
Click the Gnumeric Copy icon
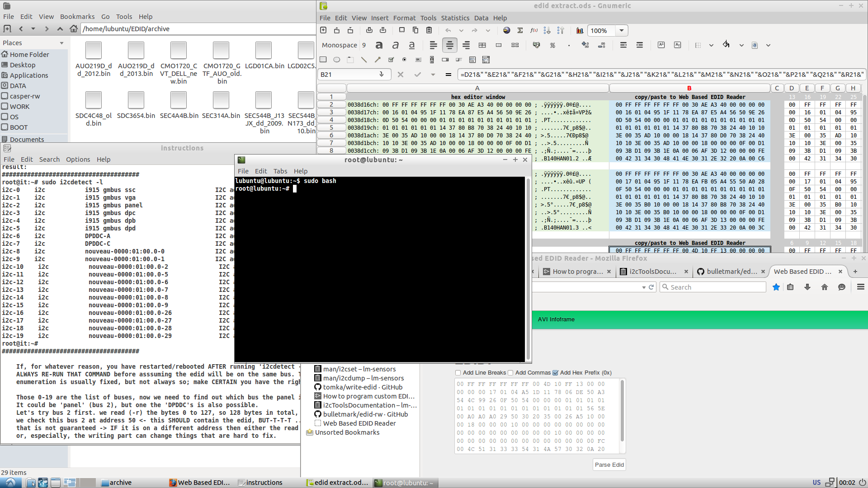pyautogui.click(x=415, y=30)
